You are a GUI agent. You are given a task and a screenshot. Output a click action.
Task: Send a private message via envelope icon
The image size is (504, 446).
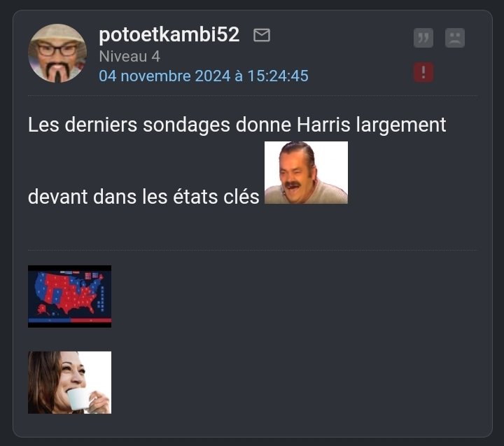coord(262,35)
